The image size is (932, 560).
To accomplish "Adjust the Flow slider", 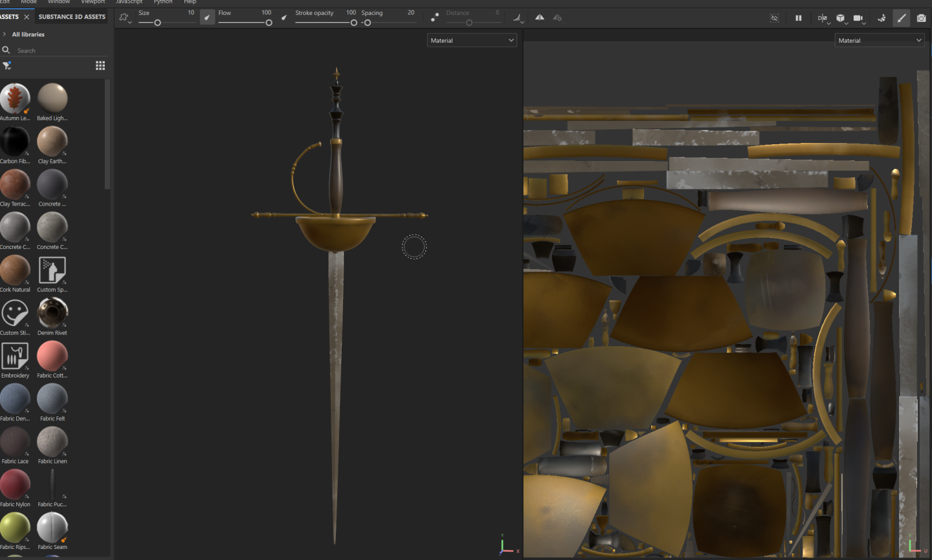I will (245, 23).
